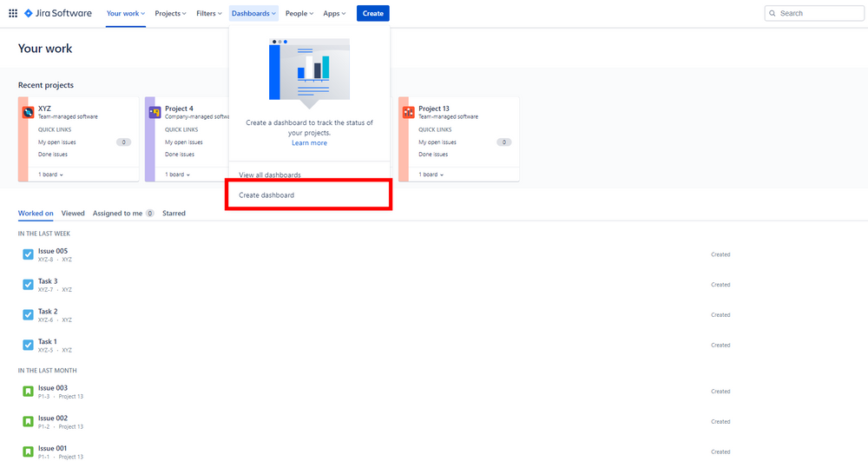This screenshot has height=468, width=868.
Task: Open the XYZ project avatar icon
Action: (x=29, y=112)
